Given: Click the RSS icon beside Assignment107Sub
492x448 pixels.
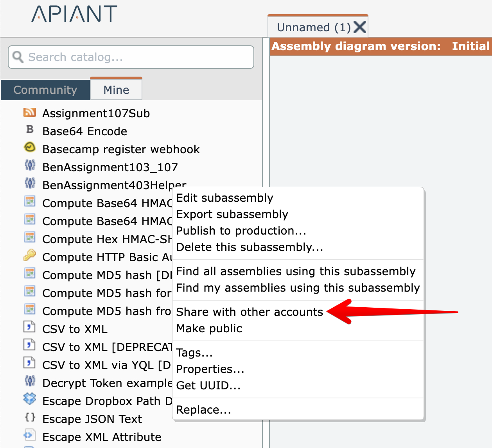Looking at the screenshot, I should coord(30,113).
